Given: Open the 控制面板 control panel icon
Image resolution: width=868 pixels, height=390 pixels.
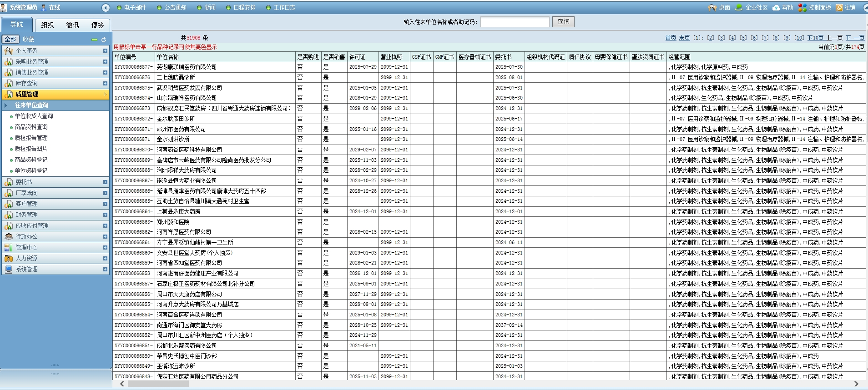Looking at the screenshot, I should coord(802,8).
